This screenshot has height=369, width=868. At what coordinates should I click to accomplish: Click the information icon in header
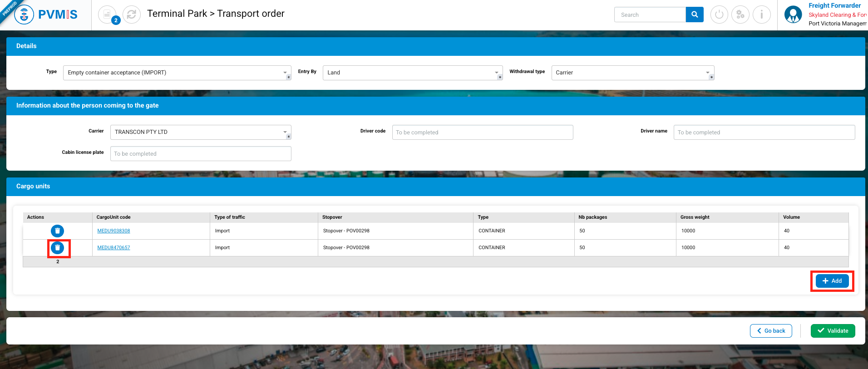761,15
